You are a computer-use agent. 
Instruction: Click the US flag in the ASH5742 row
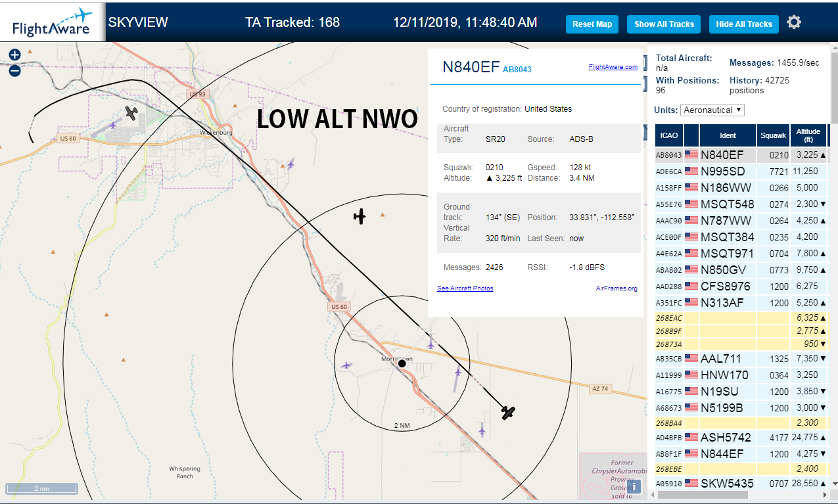coord(691,437)
